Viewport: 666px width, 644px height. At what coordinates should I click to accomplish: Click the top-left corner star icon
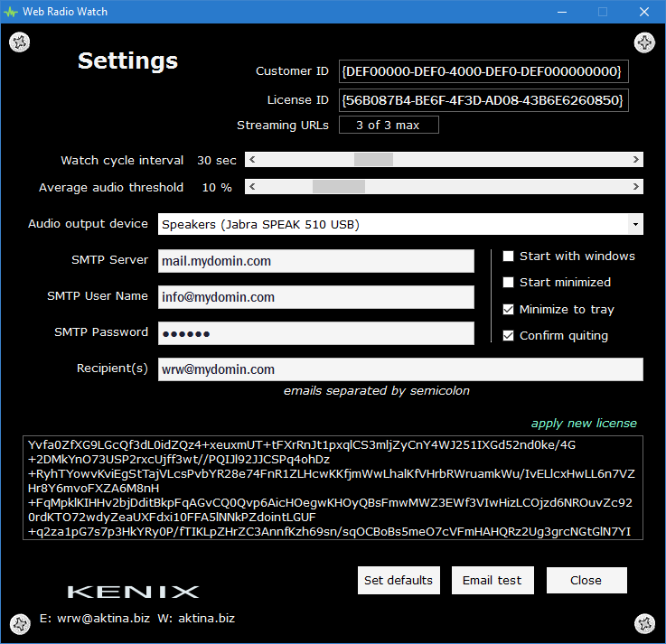point(20,42)
